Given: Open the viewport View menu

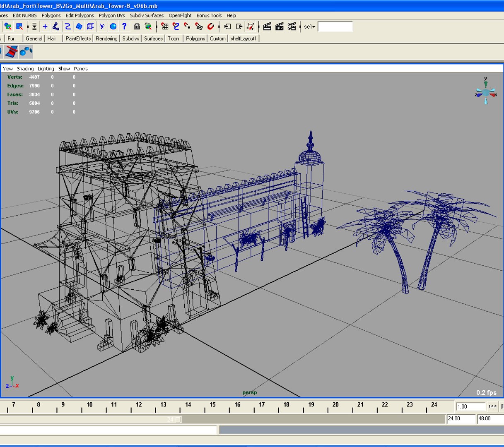Looking at the screenshot, I should (x=8, y=69).
